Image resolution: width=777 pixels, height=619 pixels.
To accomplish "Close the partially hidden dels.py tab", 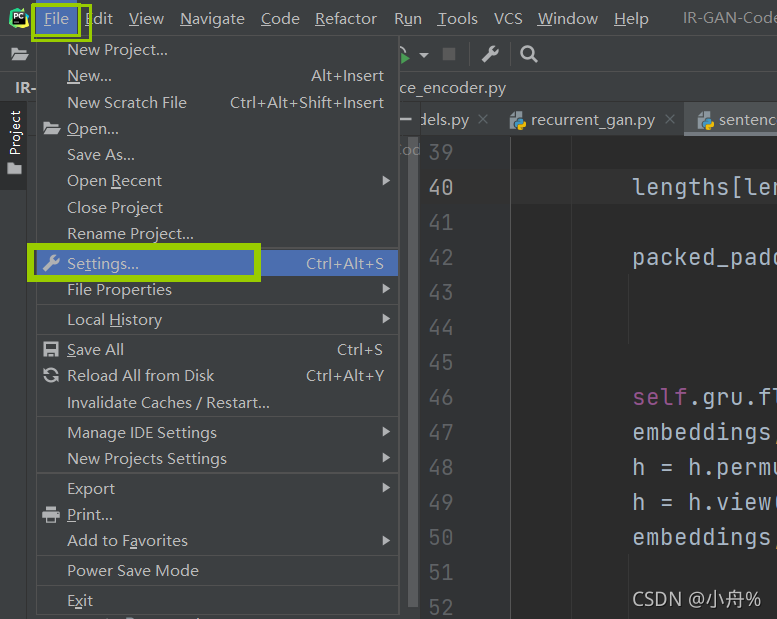I will (x=483, y=119).
